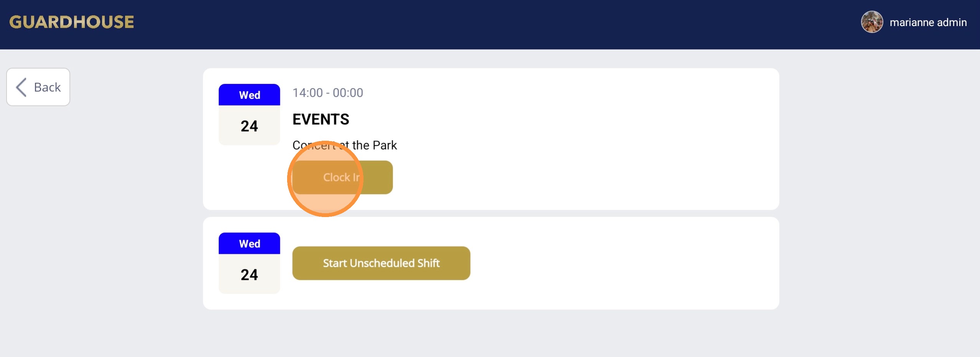The width and height of the screenshot is (980, 357).
Task: Click gray page margin right of the shift cards
Action: click(879, 192)
